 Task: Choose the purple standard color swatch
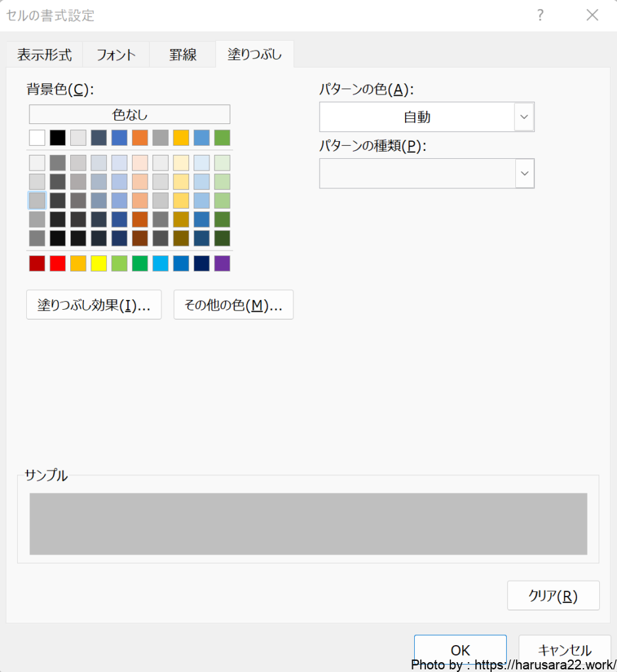[222, 263]
